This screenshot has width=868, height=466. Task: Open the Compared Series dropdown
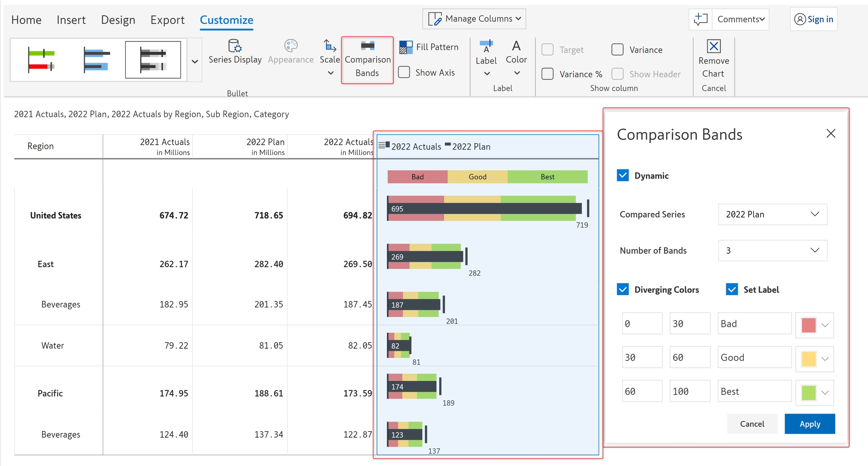pos(772,214)
